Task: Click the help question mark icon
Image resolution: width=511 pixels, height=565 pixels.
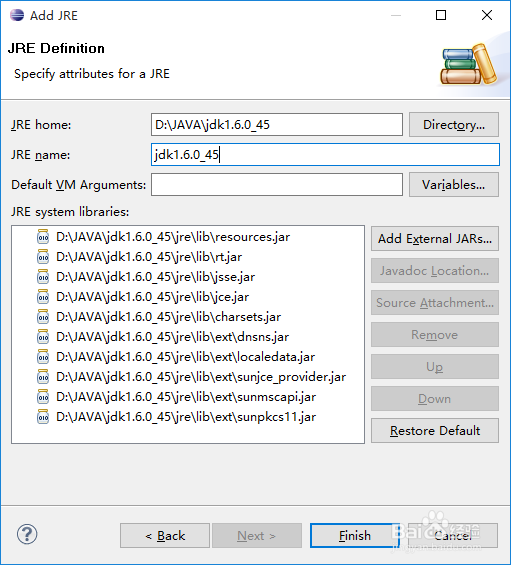Action: [x=27, y=534]
